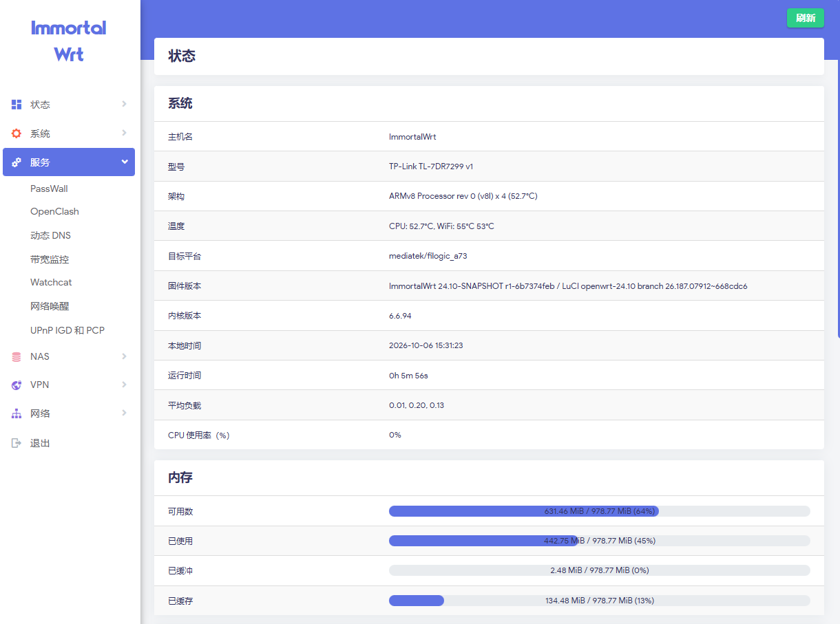Click the 可用数 memory progress bar
Image resolution: width=840 pixels, height=624 pixels.
coord(600,511)
